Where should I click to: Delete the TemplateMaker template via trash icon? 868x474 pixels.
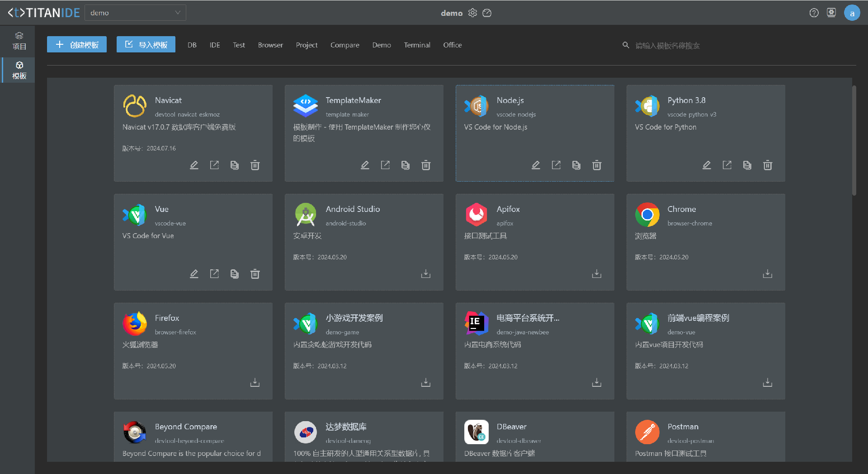pyautogui.click(x=426, y=165)
